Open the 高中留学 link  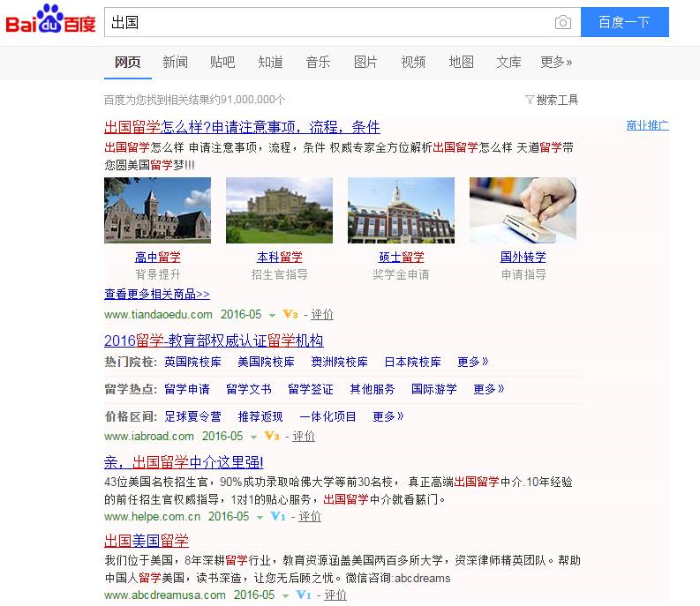coord(158,257)
